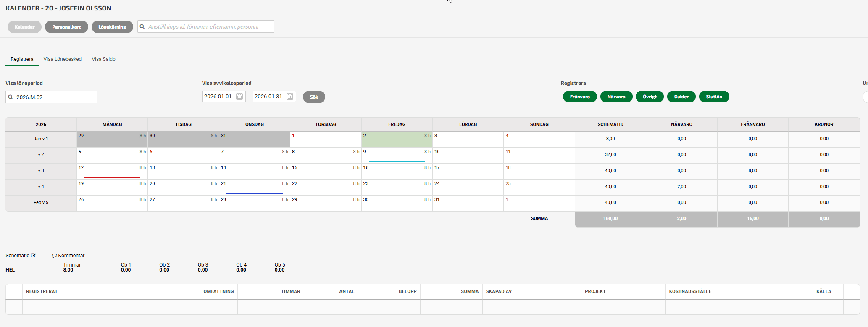The image size is (868, 327).
Task: Click the Guider button
Action: tap(681, 97)
